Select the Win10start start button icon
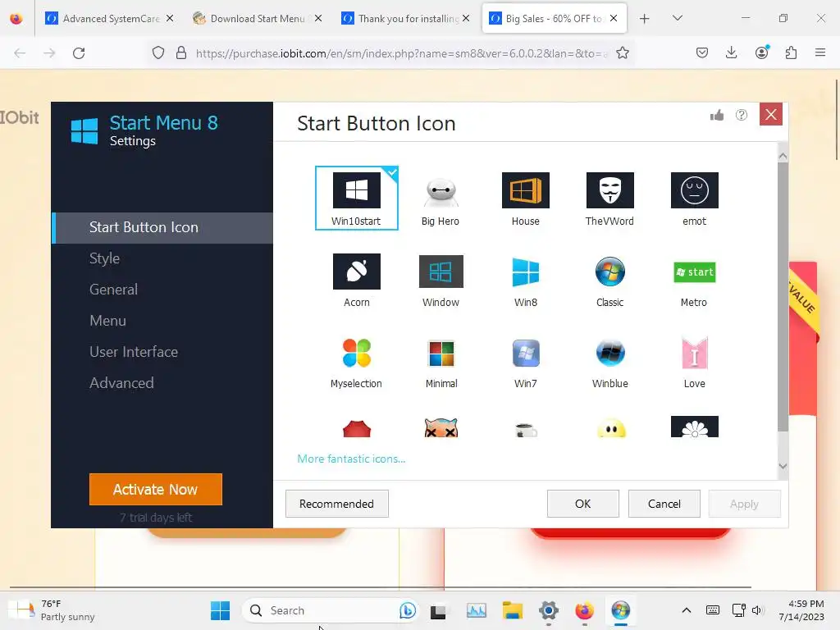The image size is (840, 630). tap(356, 198)
